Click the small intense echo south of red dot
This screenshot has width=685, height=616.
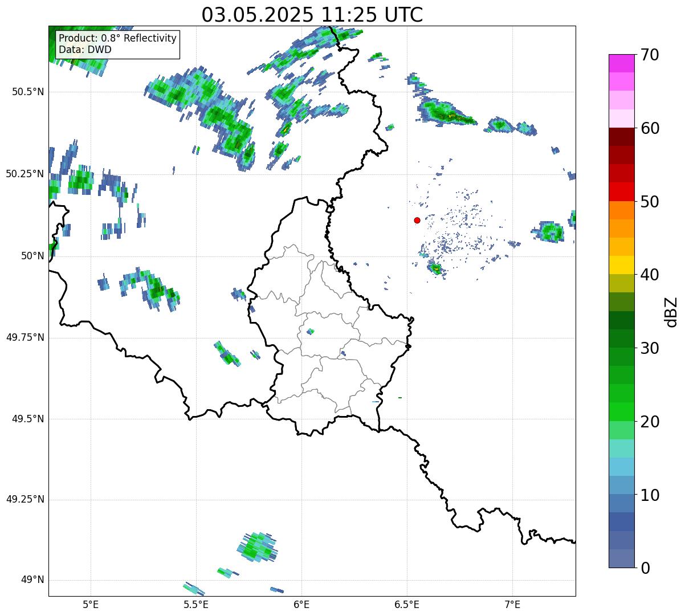437,268
